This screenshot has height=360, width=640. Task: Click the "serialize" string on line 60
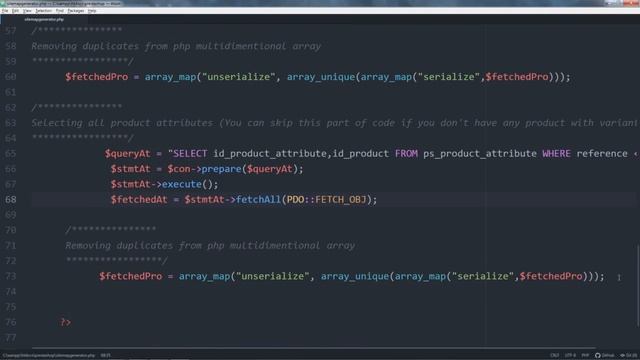pyautogui.click(x=449, y=77)
